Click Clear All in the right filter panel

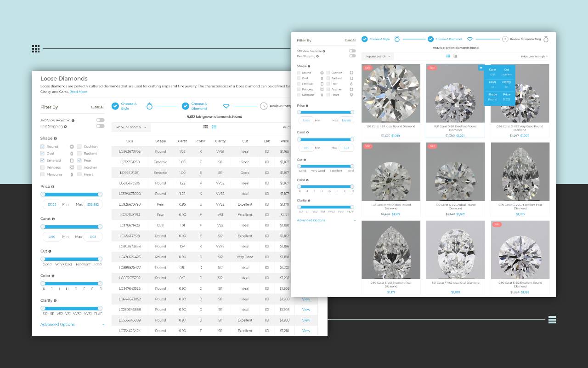point(350,40)
